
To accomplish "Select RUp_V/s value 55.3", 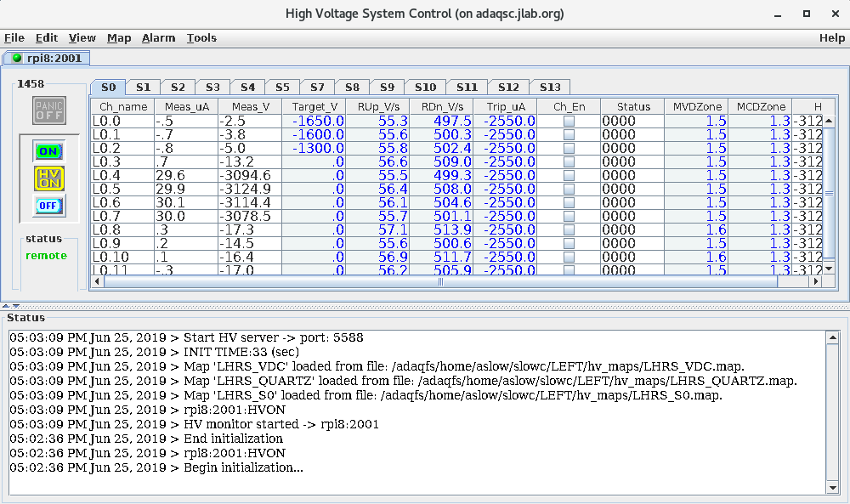I will 378,121.
